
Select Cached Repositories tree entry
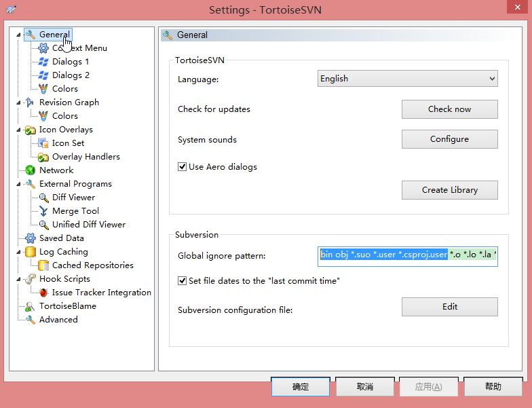pos(92,265)
